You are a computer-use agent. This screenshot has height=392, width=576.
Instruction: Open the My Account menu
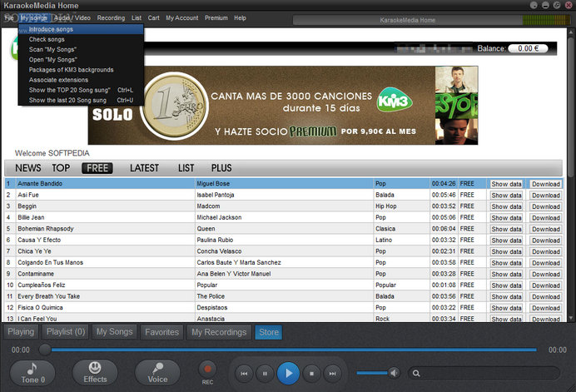[181, 17]
